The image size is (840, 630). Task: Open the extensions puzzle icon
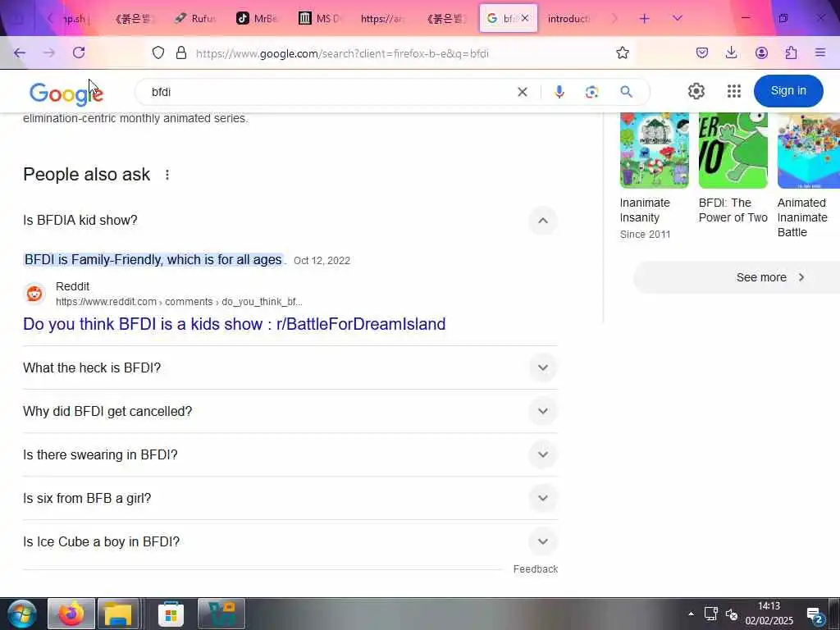(x=791, y=52)
